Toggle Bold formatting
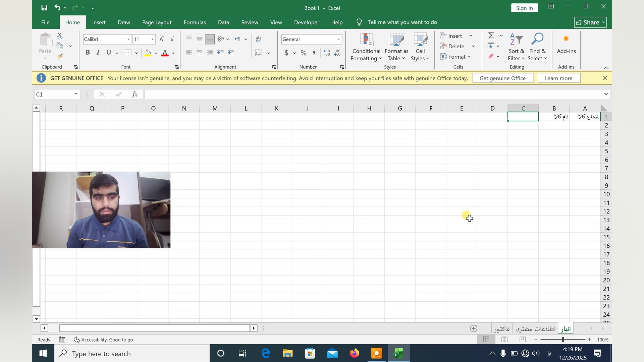The image size is (644, 362). [88, 53]
